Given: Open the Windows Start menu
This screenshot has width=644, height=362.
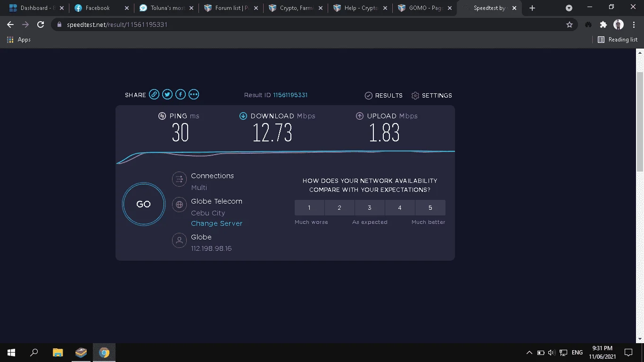Looking at the screenshot, I should tap(11, 353).
